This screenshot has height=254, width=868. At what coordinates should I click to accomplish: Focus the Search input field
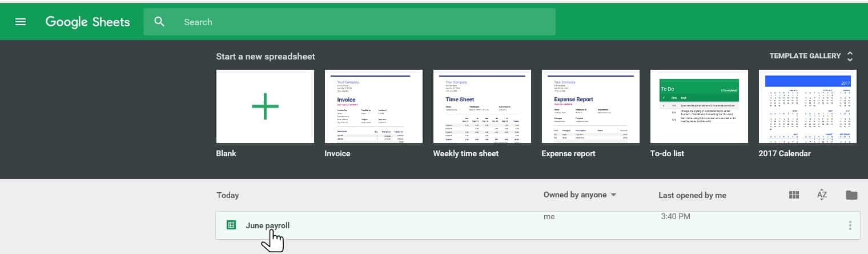click(x=349, y=22)
